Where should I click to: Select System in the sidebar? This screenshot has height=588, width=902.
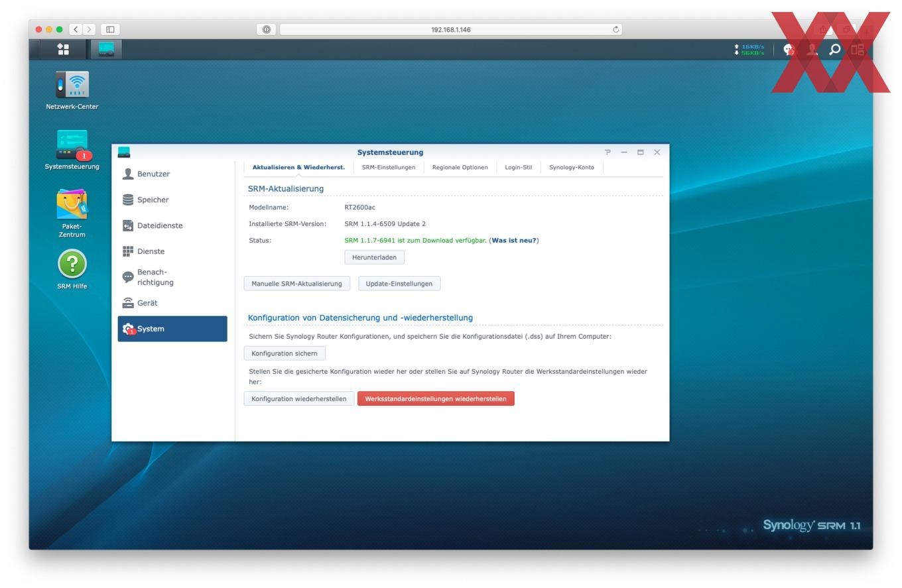pos(172,329)
